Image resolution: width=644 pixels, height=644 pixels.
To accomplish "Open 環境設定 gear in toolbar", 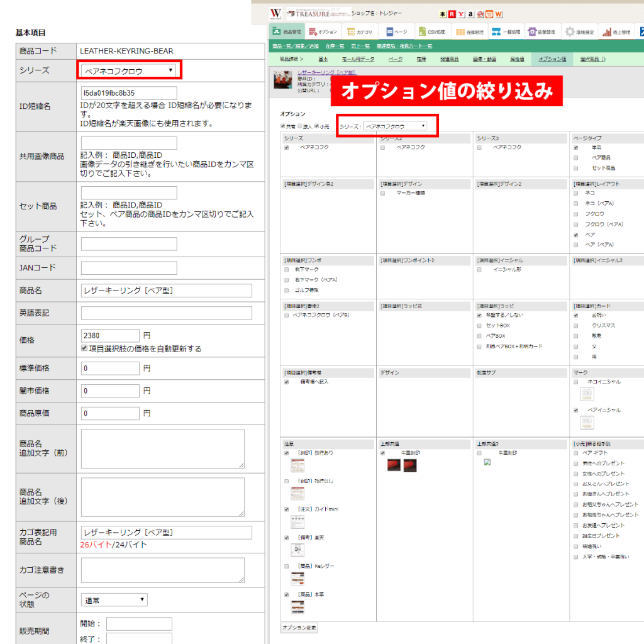I will click(579, 31).
